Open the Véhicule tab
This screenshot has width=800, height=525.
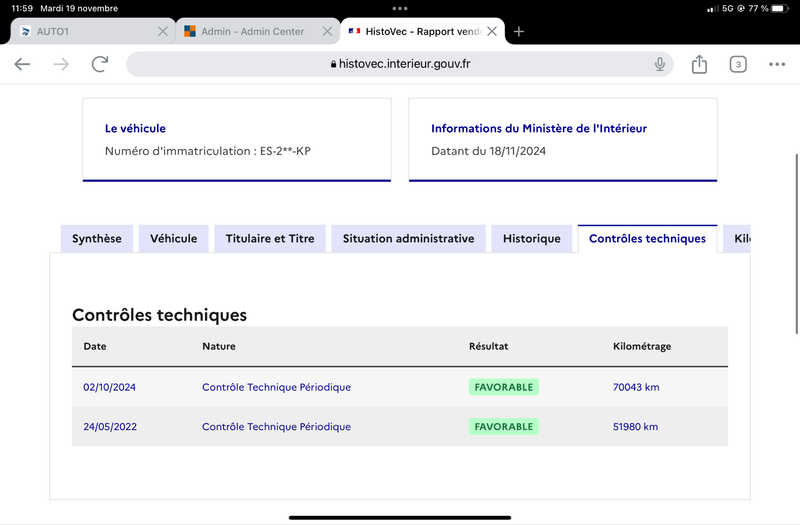coord(173,239)
